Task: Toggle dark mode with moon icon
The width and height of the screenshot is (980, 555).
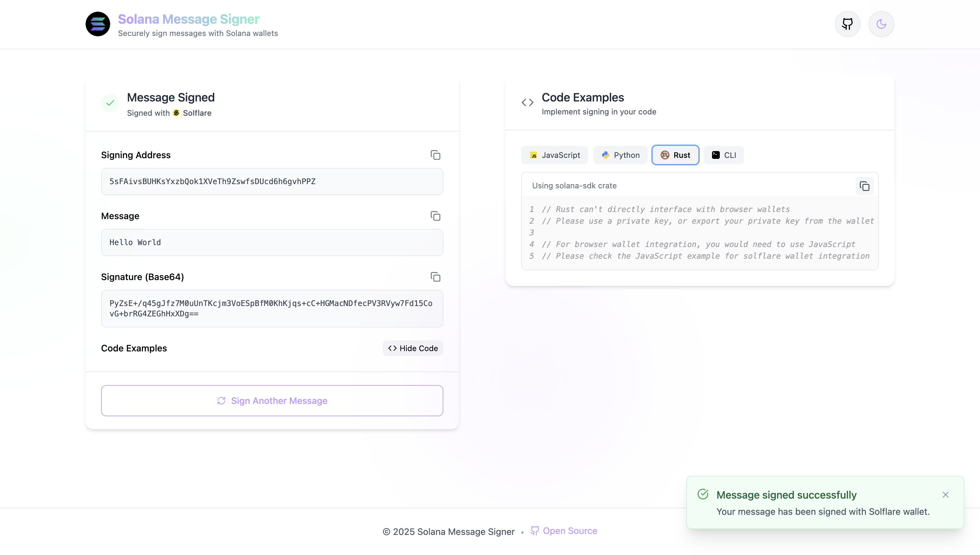Action: (x=881, y=24)
